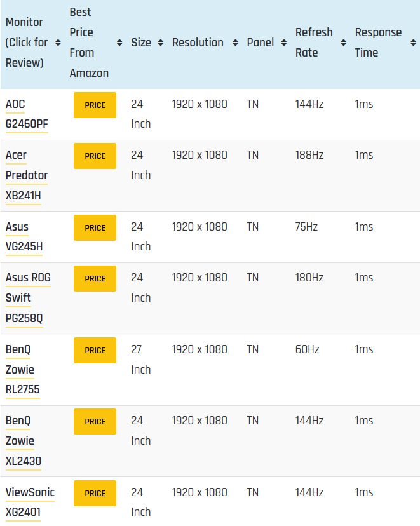The image size is (420, 526).
Task: Sort table by Monitor column arrows
Action: tap(58, 43)
